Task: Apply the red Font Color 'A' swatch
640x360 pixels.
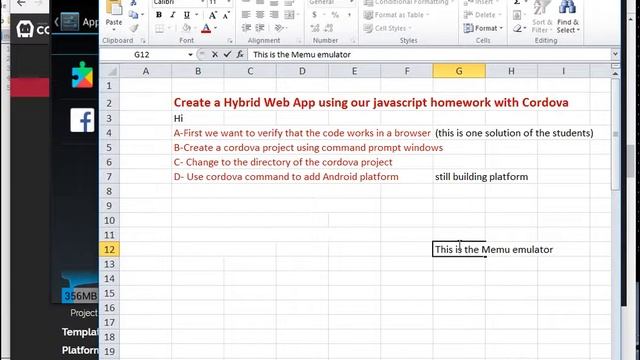Action: tap(206, 28)
